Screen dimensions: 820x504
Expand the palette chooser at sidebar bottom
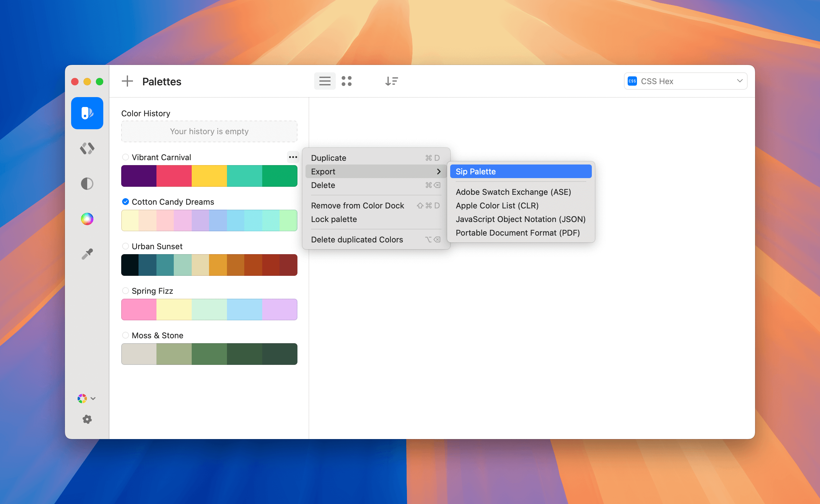(86, 398)
